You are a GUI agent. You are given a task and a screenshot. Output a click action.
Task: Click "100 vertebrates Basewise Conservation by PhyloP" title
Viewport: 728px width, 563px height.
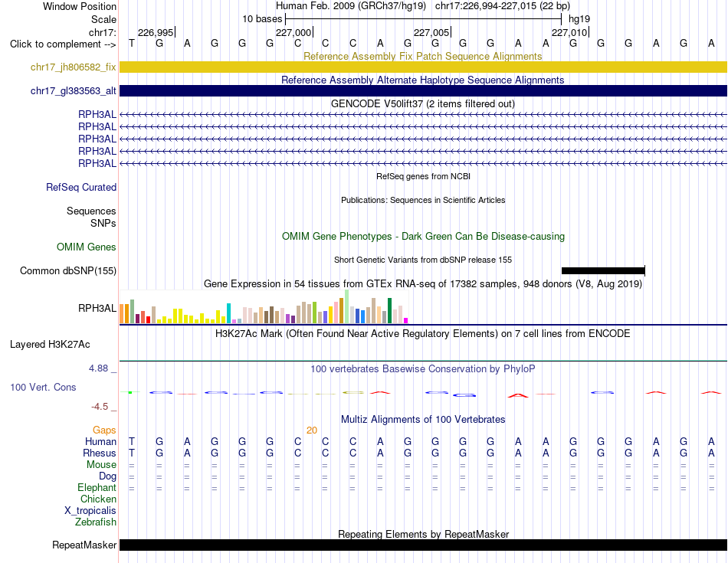coord(422,369)
